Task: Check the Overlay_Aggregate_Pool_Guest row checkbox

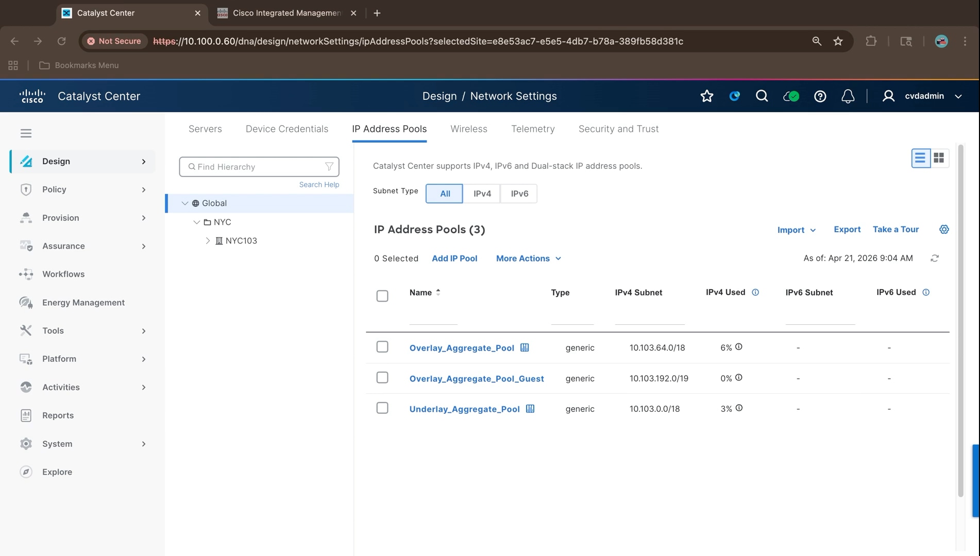Action: (x=382, y=378)
